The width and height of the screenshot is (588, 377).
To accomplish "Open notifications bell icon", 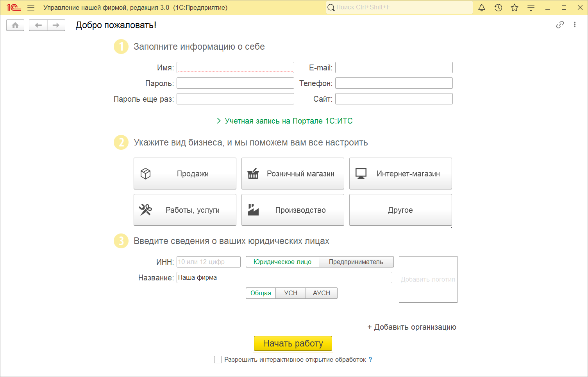I will (482, 7).
